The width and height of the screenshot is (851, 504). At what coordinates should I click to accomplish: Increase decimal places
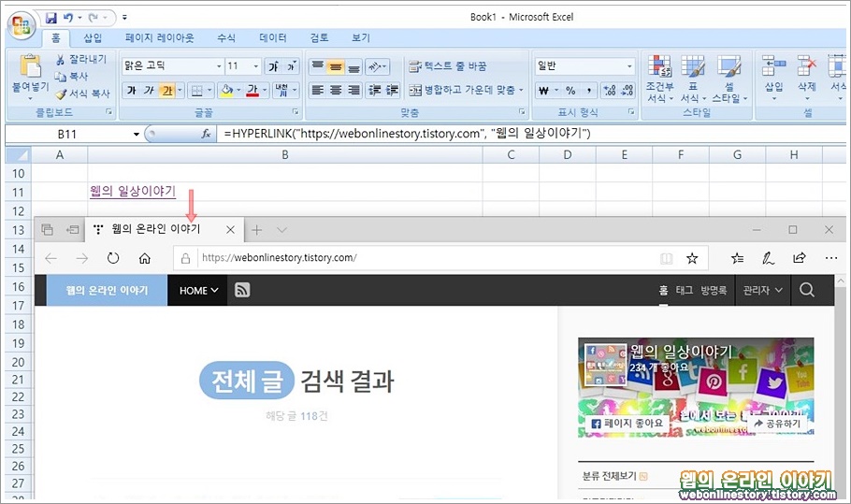610,91
